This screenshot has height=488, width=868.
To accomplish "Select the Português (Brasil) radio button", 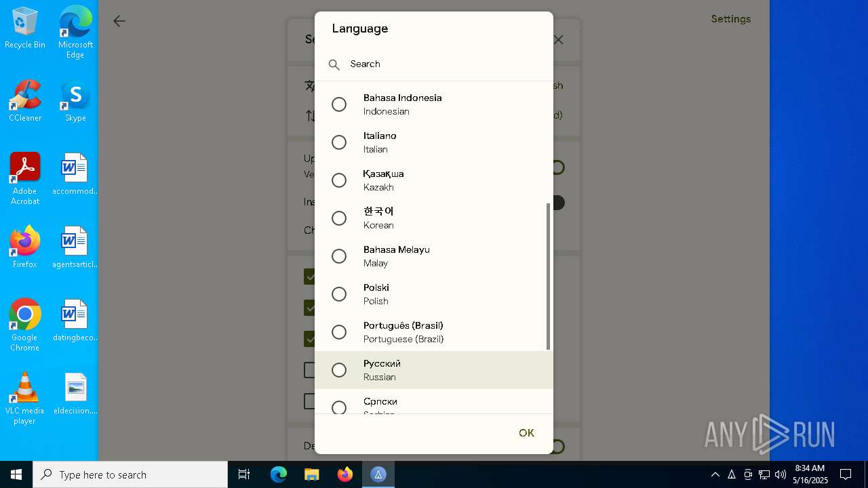I will coord(339,332).
